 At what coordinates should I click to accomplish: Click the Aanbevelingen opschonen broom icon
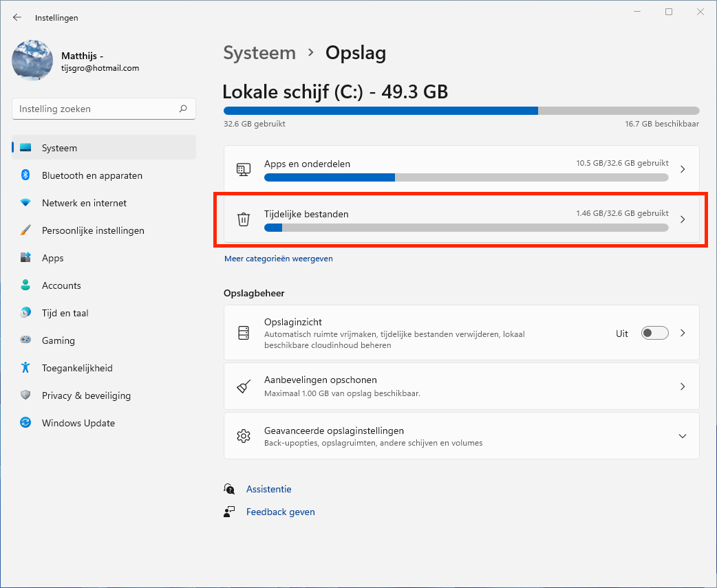tap(244, 386)
